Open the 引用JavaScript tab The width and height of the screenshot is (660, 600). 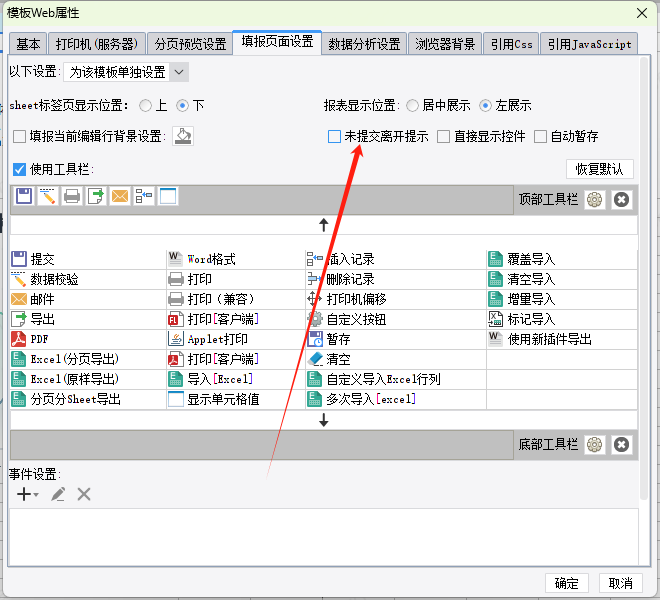click(590, 44)
